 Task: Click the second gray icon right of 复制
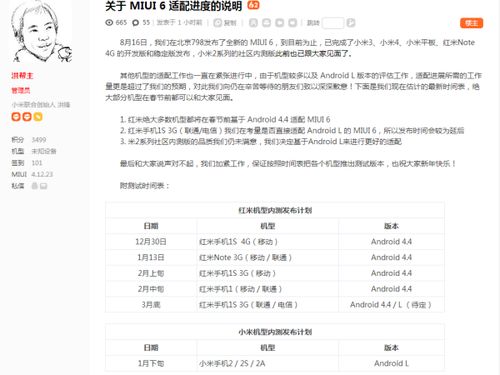tap(266, 23)
